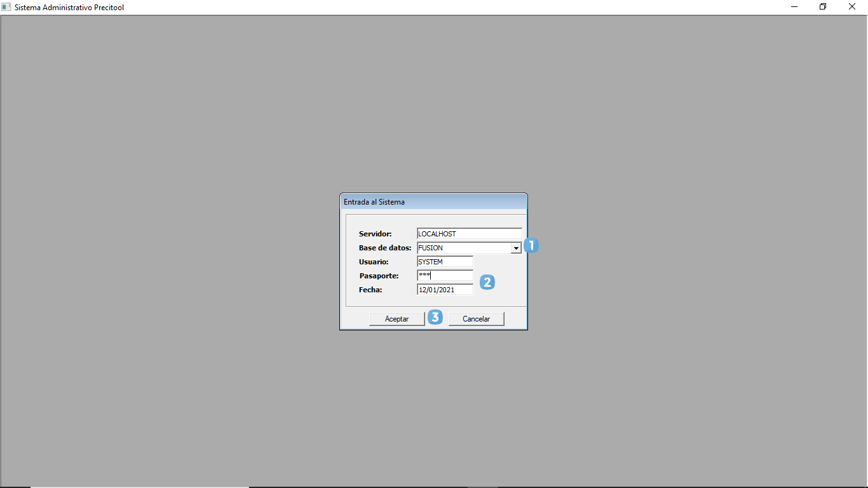Image resolution: width=868 pixels, height=488 pixels.
Task: Click the Aceptar button
Action: 397,319
